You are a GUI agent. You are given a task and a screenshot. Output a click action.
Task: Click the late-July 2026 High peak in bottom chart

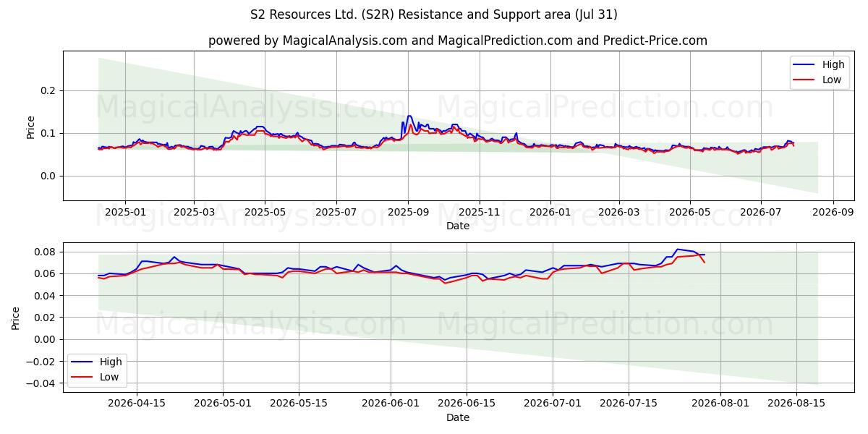pos(678,249)
